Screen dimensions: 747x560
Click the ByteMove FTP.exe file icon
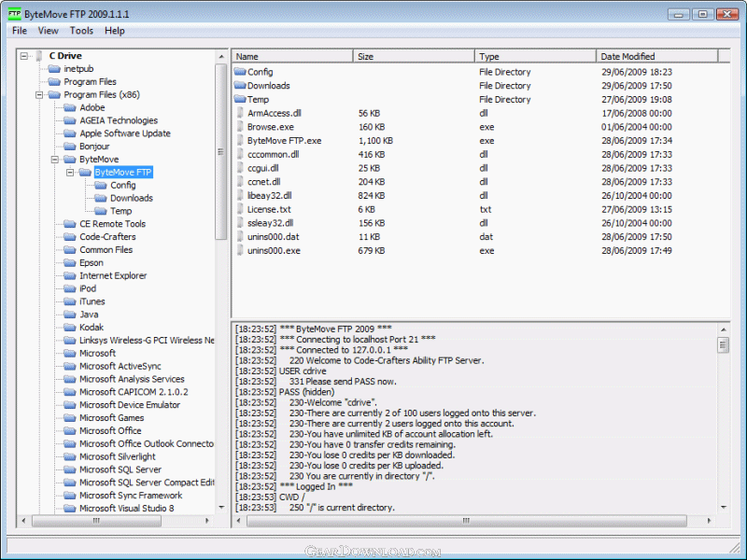tap(240, 141)
